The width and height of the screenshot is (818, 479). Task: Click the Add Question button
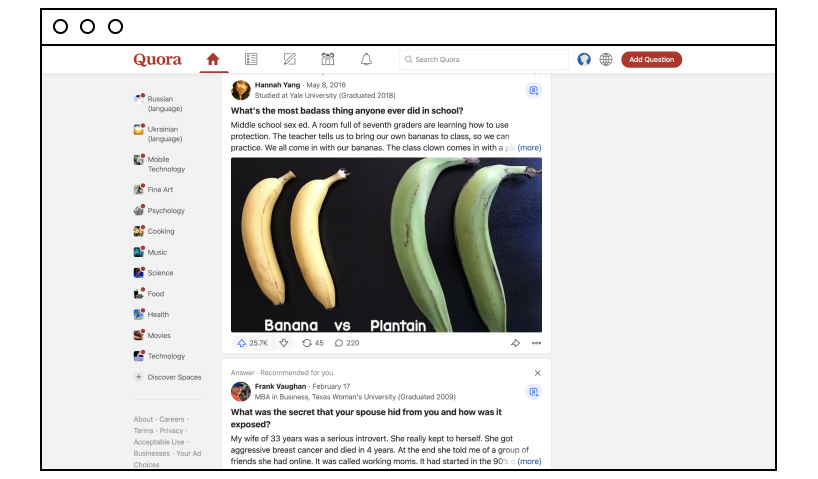pyautogui.click(x=651, y=59)
